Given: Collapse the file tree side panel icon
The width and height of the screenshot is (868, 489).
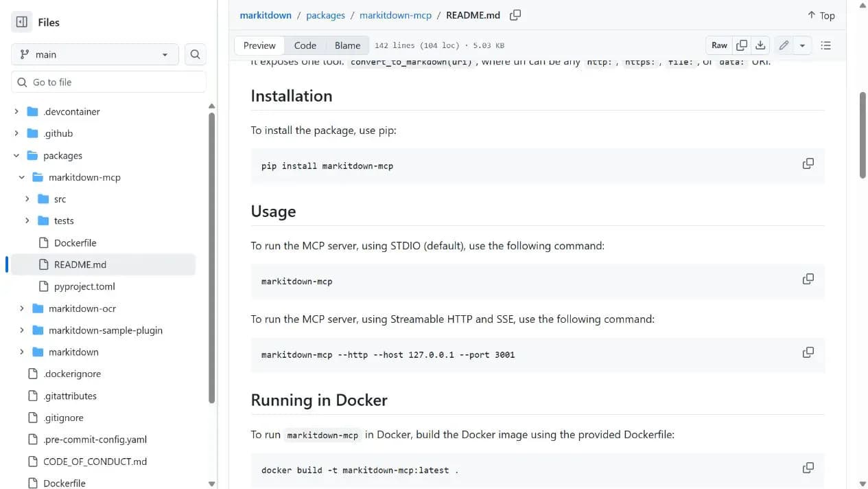Looking at the screenshot, I should (x=22, y=22).
